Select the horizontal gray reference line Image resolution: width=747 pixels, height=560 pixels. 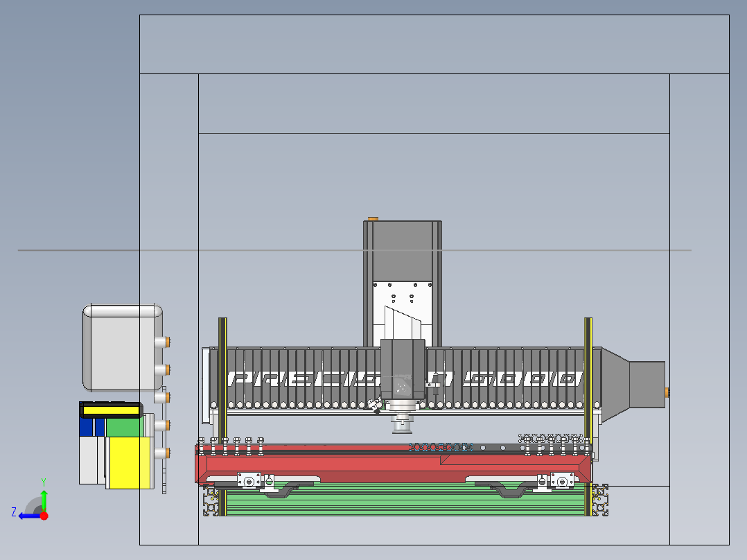[355, 250]
